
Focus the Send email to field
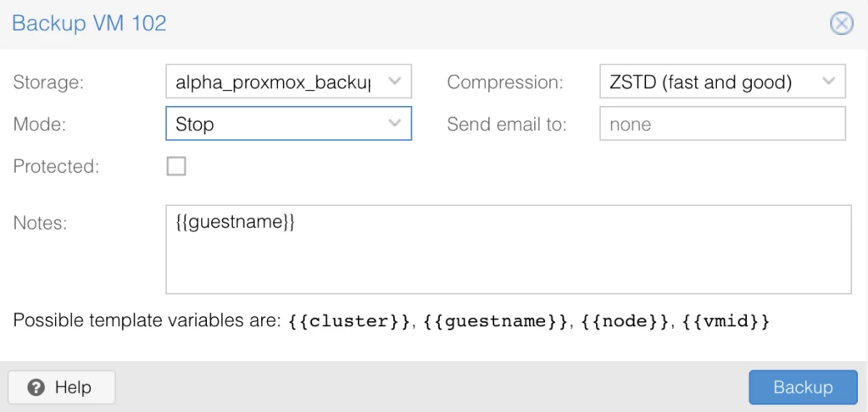[721, 124]
